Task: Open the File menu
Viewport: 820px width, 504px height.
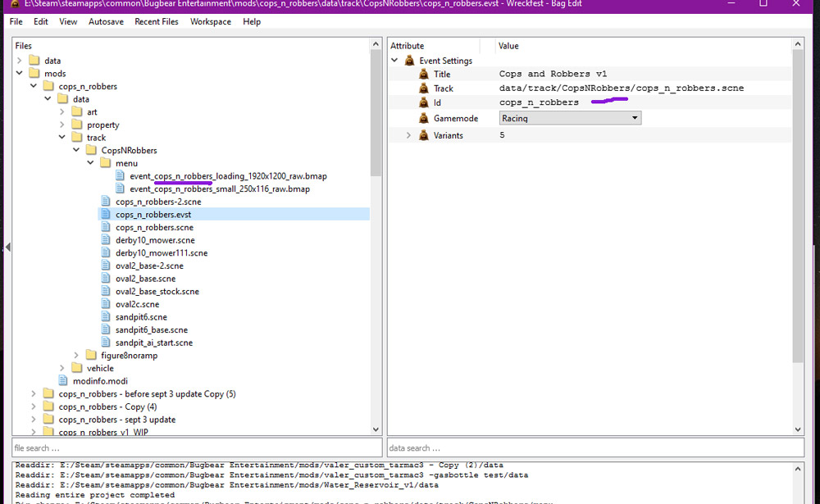Action: (x=16, y=21)
